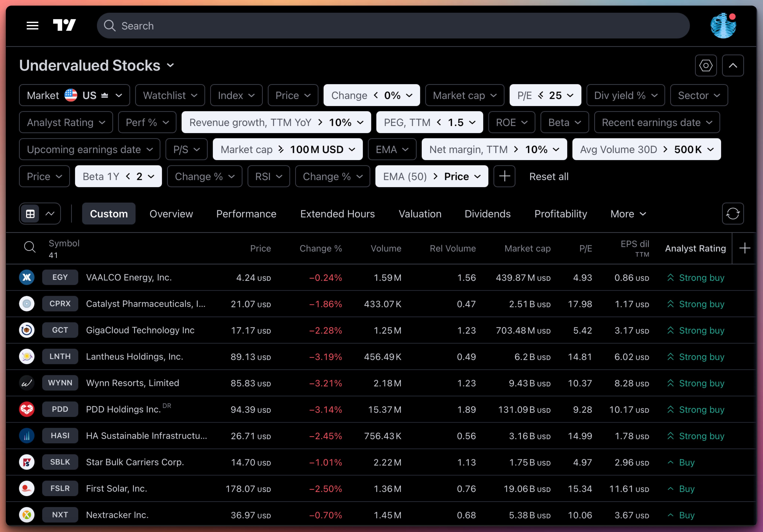Open the Avg Volume 30D filter
Viewport: 763px width, 532px height.
(646, 150)
